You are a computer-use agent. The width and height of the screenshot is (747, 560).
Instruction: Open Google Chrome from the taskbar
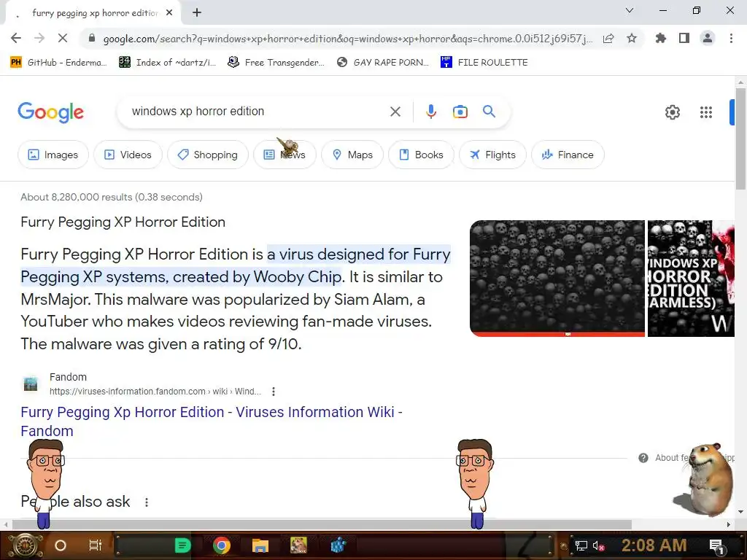(222, 545)
